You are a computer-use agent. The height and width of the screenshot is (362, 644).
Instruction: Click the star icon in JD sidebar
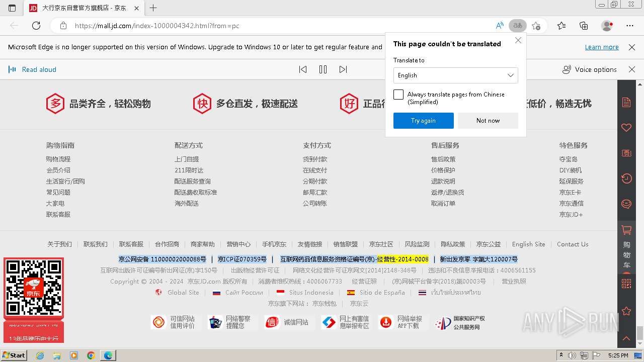pyautogui.click(x=626, y=311)
